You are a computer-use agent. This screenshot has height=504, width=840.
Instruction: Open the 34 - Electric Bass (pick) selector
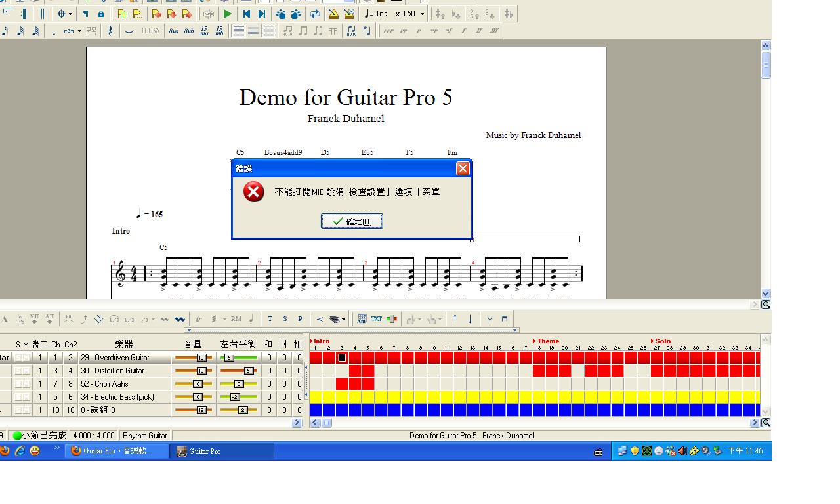[x=124, y=397]
